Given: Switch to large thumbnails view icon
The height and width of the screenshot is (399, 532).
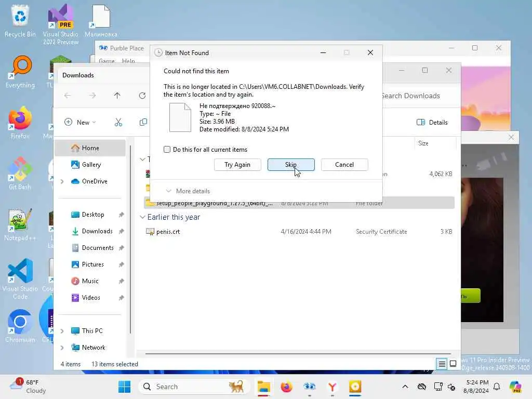Looking at the screenshot, I should coord(453,364).
